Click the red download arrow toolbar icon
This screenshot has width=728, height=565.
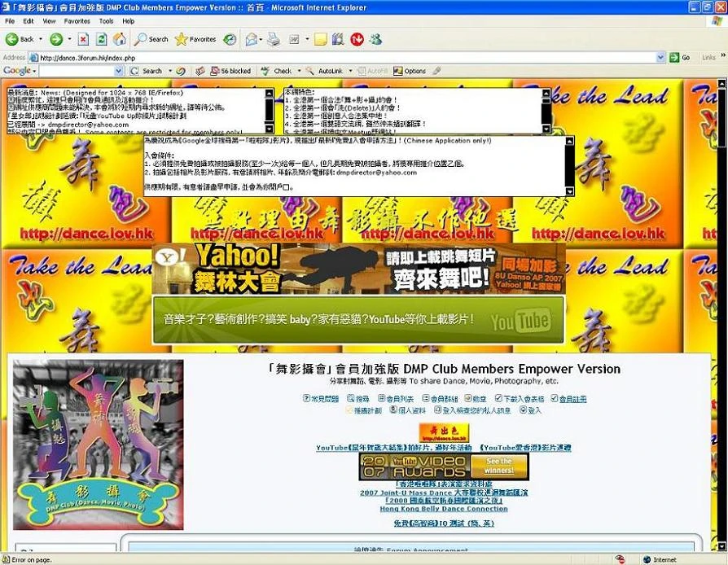[x=357, y=39]
